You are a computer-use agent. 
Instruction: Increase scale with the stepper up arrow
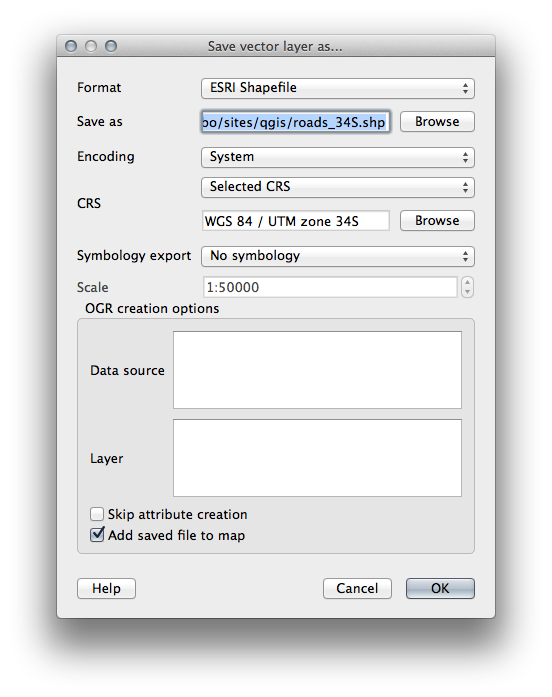467,282
